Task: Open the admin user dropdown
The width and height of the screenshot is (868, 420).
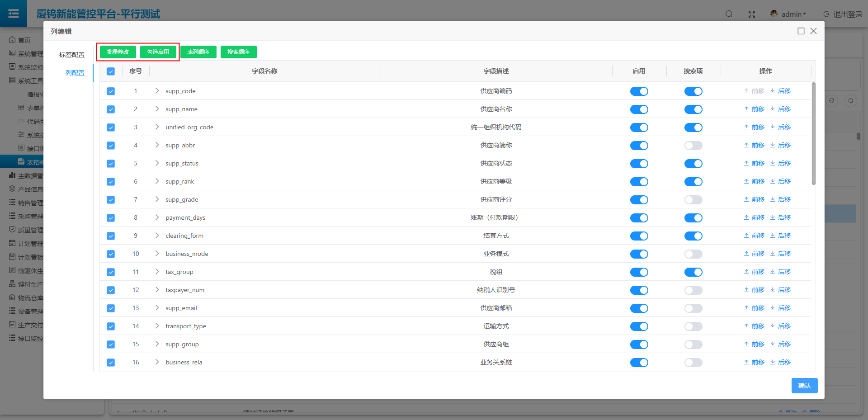Action: tap(789, 14)
